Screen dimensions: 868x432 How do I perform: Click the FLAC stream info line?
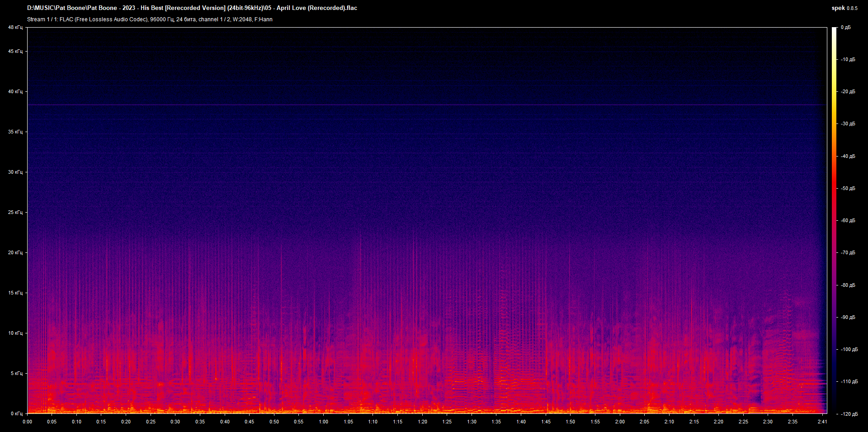click(x=150, y=19)
